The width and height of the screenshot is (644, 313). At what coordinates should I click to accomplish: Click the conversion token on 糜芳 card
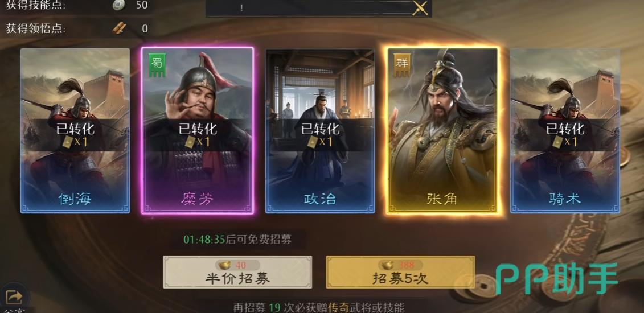point(190,142)
